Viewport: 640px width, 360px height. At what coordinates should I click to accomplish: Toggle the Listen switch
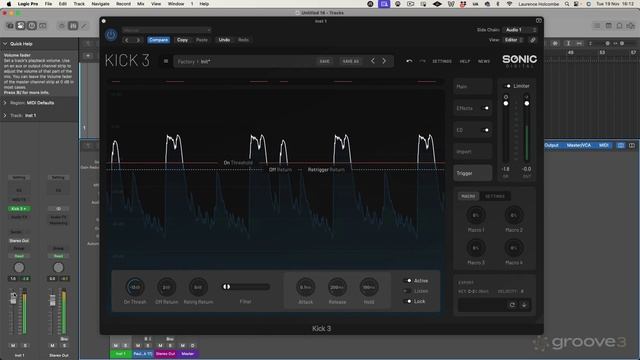click(407, 291)
